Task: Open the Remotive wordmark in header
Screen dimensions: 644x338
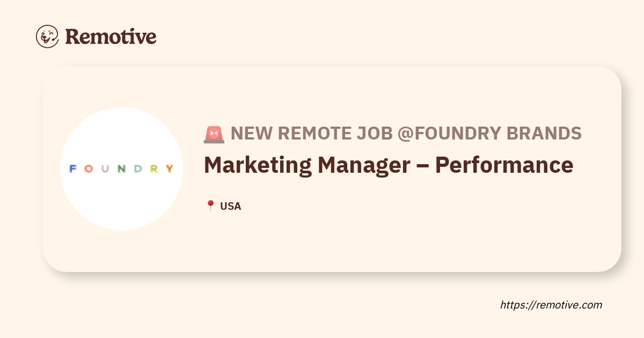Action: click(x=111, y=36)
